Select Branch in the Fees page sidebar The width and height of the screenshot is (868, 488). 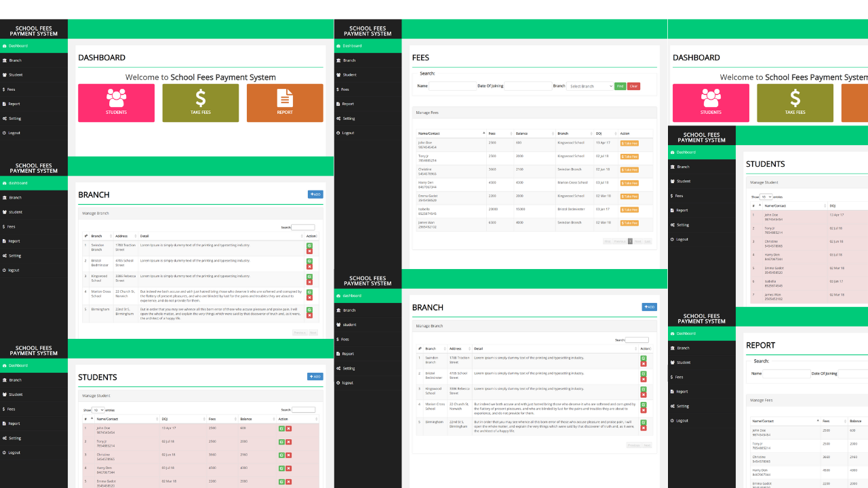click(368, 60)
